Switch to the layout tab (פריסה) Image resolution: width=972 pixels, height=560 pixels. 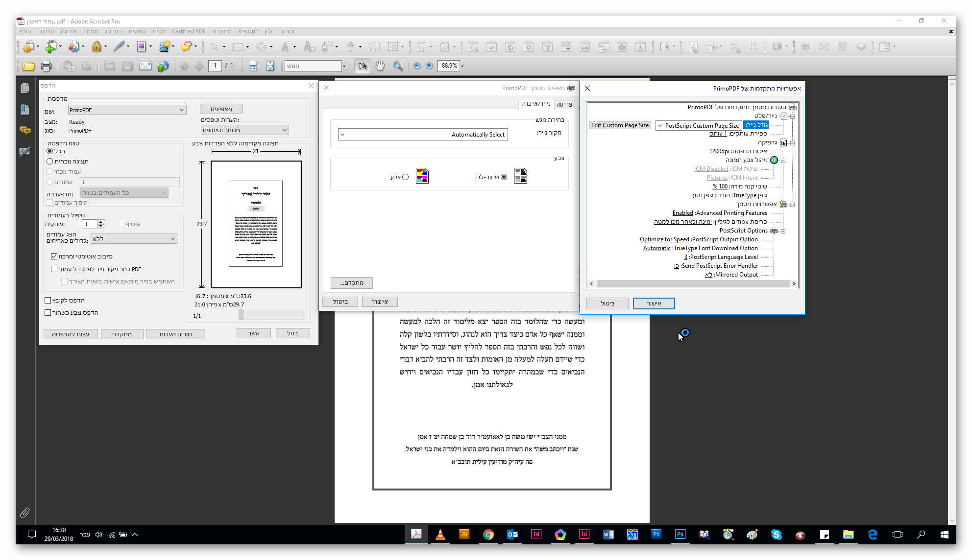564,104
